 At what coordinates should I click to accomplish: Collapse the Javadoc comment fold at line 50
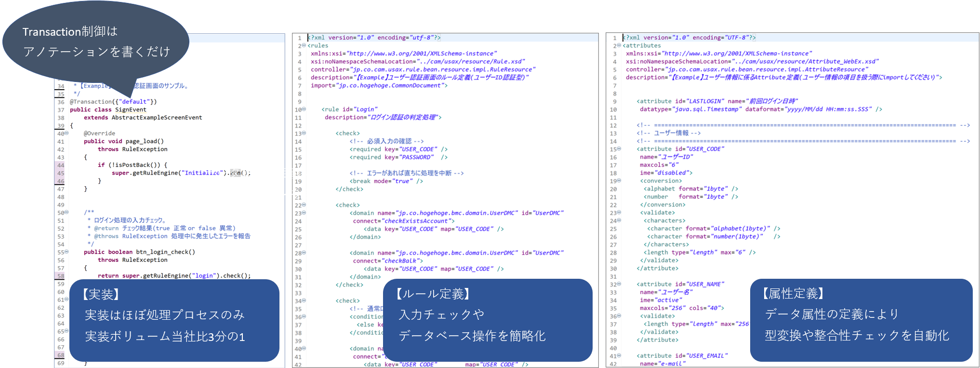[66, 212]
